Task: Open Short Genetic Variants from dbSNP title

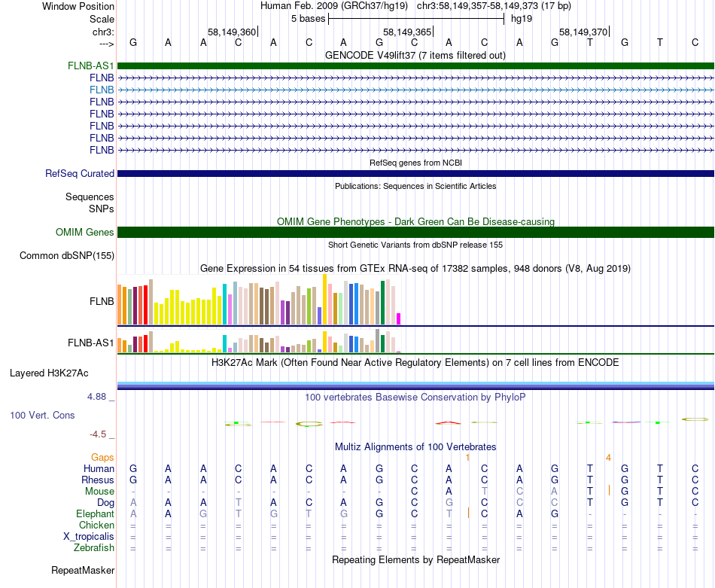Action: pos(415,245)
